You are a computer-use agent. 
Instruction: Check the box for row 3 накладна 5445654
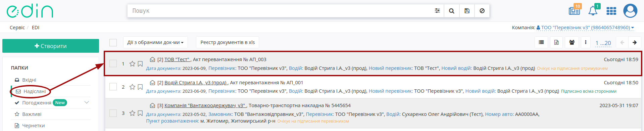(113, 113)
